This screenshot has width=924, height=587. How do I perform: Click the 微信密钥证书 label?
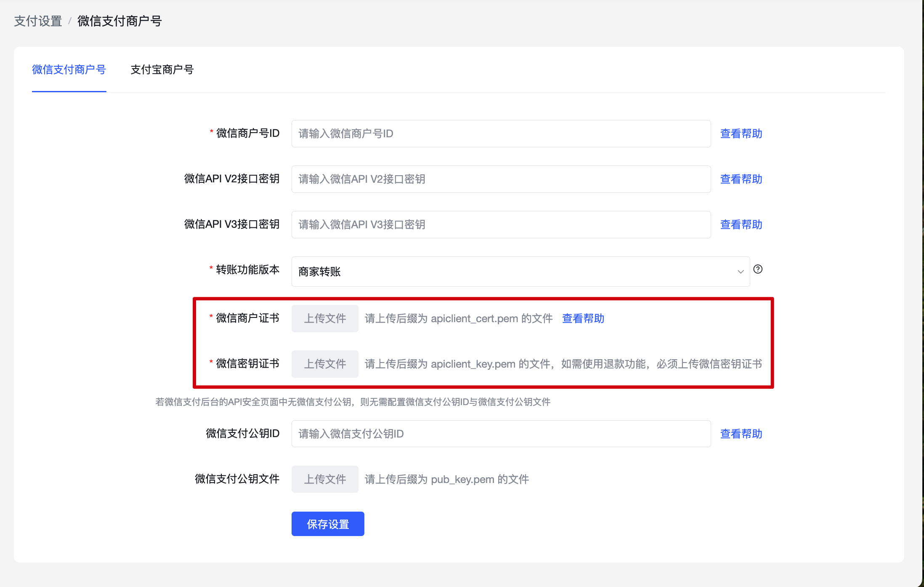coord(247,363)
